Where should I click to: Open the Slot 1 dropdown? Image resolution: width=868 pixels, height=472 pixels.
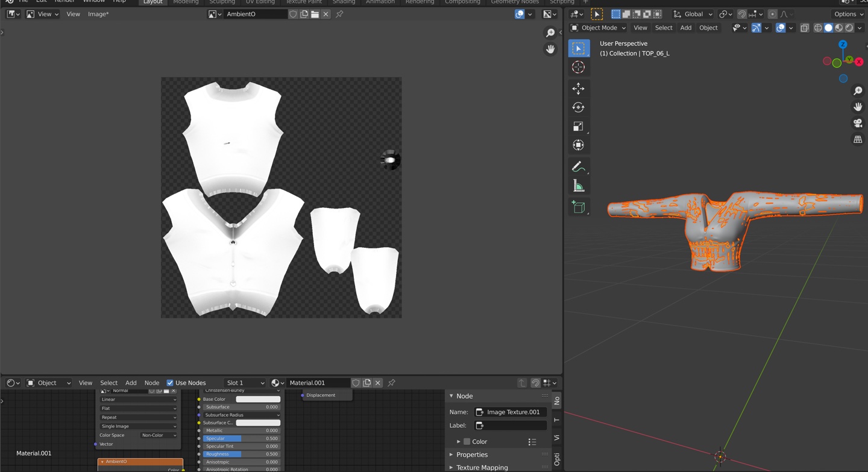tap(245, 383)
